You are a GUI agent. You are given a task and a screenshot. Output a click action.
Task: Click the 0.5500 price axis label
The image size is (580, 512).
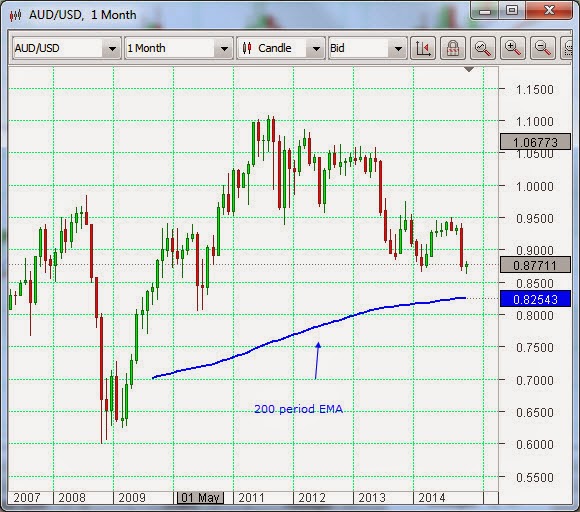tap(535, 477)
